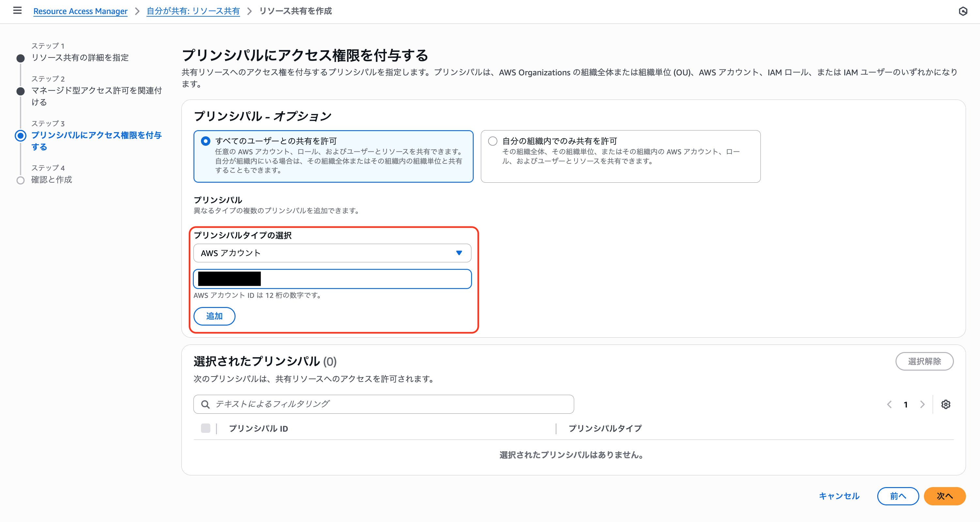The height and width of the screenshot is (522, 980).
Task: Navigate to Resource Access Manager breadcrumb
Action: (x=80, y=11)
